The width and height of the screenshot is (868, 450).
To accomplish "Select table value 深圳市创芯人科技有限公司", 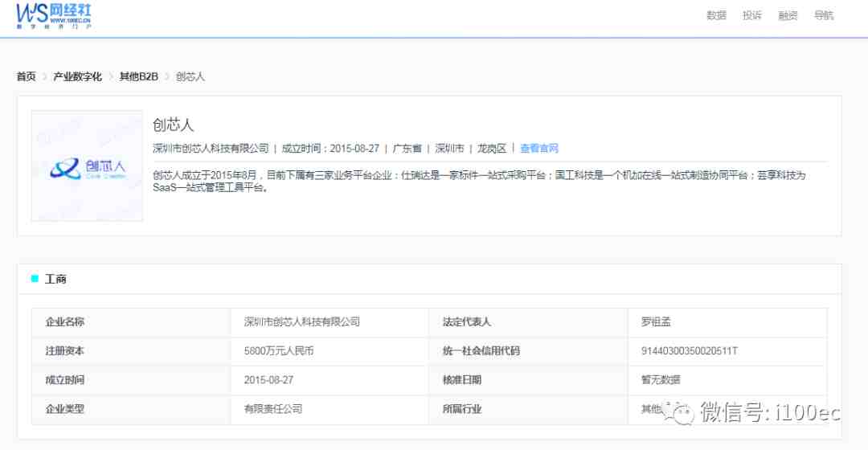I will click(301, 321).
